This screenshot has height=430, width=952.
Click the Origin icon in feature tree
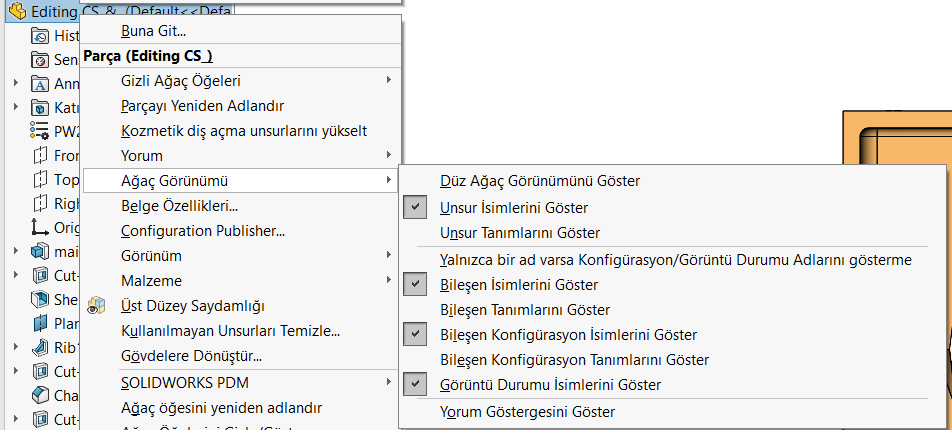coord(40,227)
